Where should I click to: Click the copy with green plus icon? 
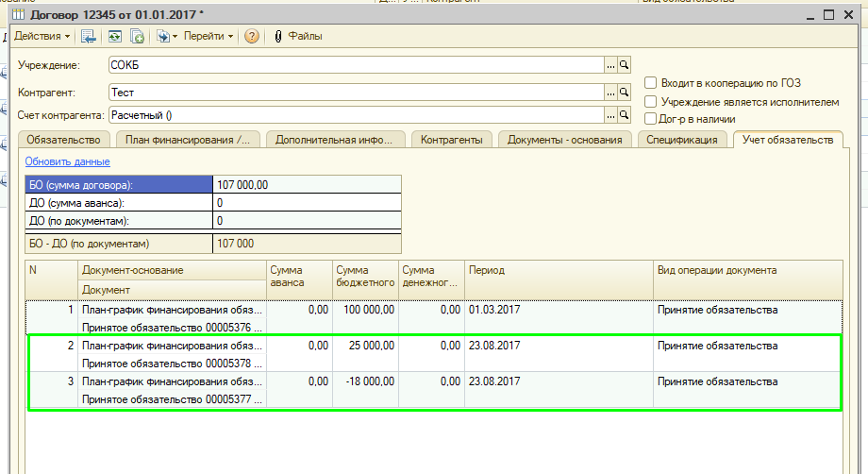pyautogui.click(x=137, y=36)
